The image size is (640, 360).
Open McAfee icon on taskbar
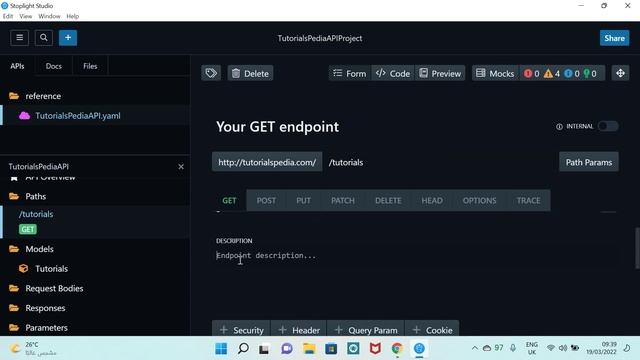[375, 349]
